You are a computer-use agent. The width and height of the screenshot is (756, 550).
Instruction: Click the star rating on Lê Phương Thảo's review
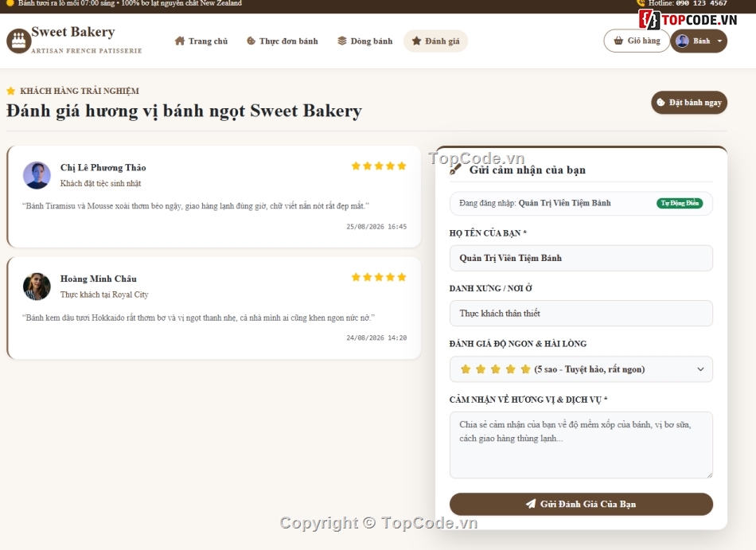pyautogui.click(x=379, y=166)
